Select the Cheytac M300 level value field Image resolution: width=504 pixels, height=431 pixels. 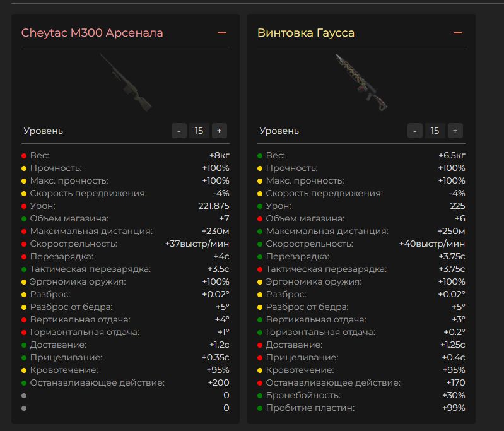click(199, 131)
